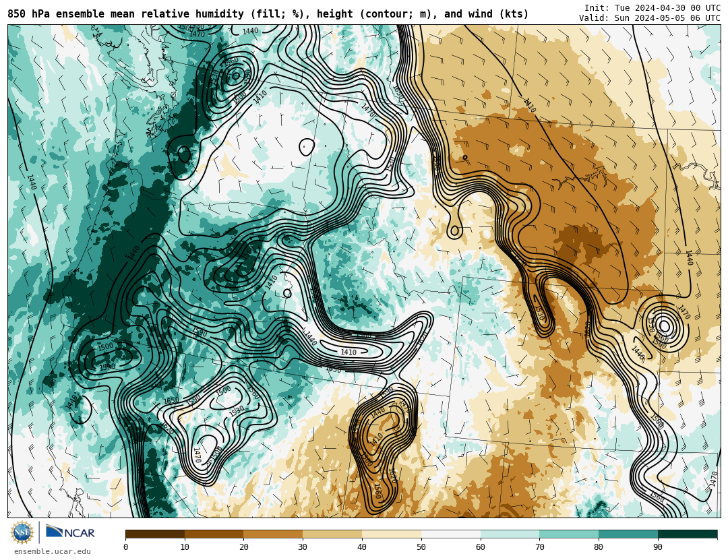Pick the 80–90% teal colorbar segment
The image size is (728, 560).
(x=629, y=534)
